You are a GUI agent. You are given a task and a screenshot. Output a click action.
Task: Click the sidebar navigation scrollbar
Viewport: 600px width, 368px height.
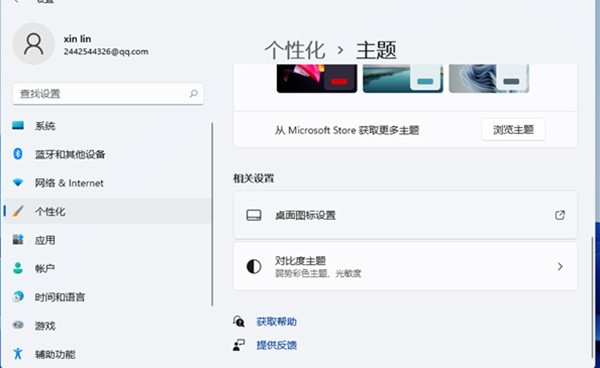pos(212,214)
